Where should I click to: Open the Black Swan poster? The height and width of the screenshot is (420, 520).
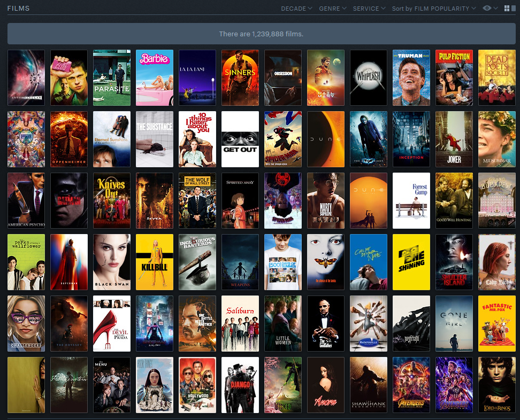click(x=112, y=262)
